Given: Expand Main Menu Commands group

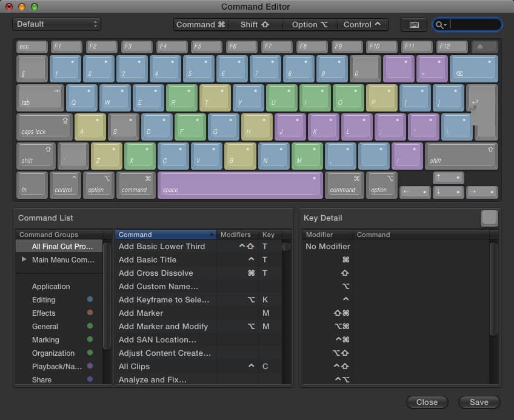Looking at the screenshot, I should 24,259.
